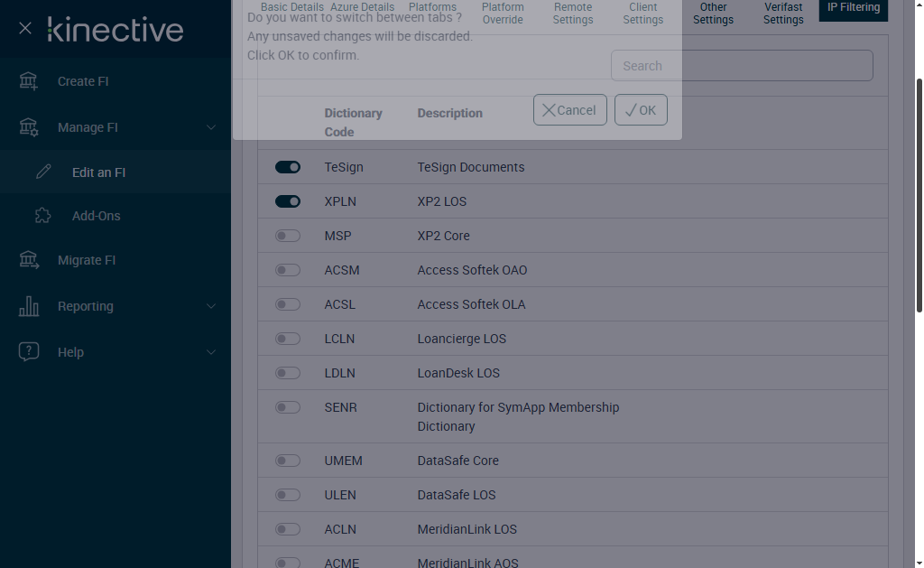Click Cancel in the confirmation dialog
This screenshot has height=568, width=924.
[570, 109]
